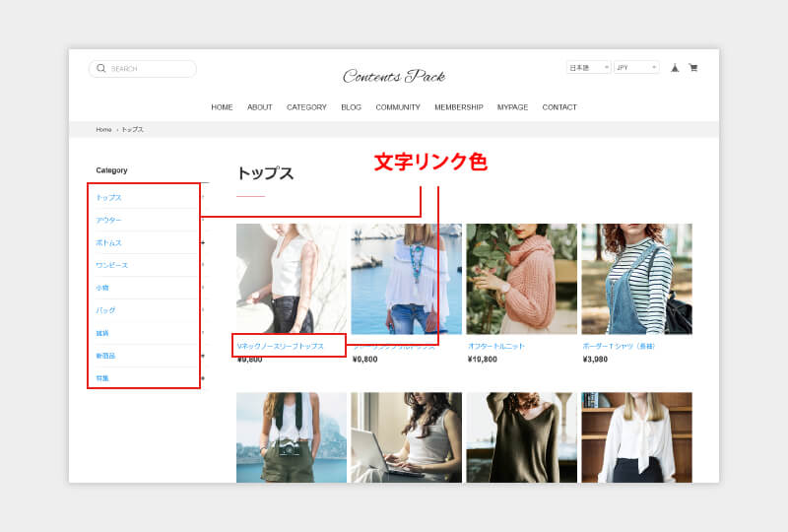Open オフタートルニット product link
This screenshot has height=532, width=788.
click(x=496, y=346)
